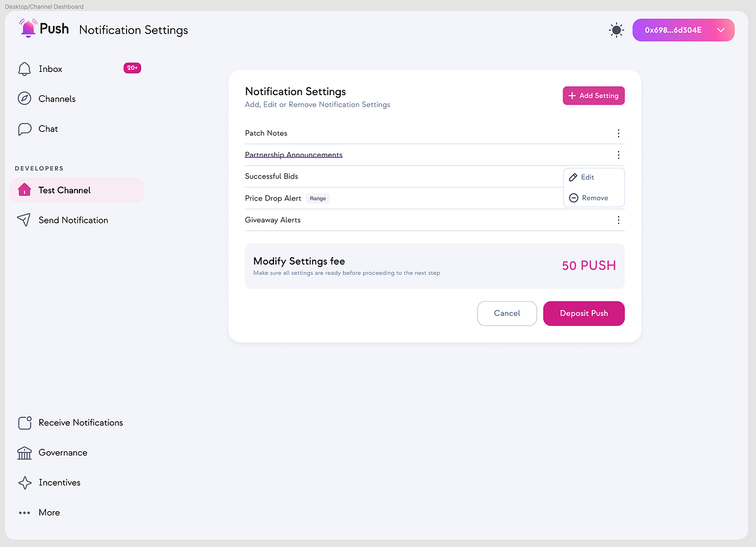Toggle dark mode with the sun icon
Image resolution: width=756 pixels, height=547 pixels.
coord(616,30)
